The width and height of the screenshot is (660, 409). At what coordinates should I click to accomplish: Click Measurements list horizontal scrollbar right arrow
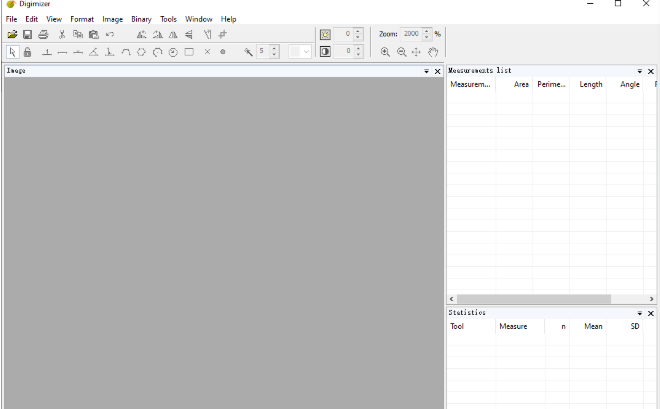click(x=652, y=299)
